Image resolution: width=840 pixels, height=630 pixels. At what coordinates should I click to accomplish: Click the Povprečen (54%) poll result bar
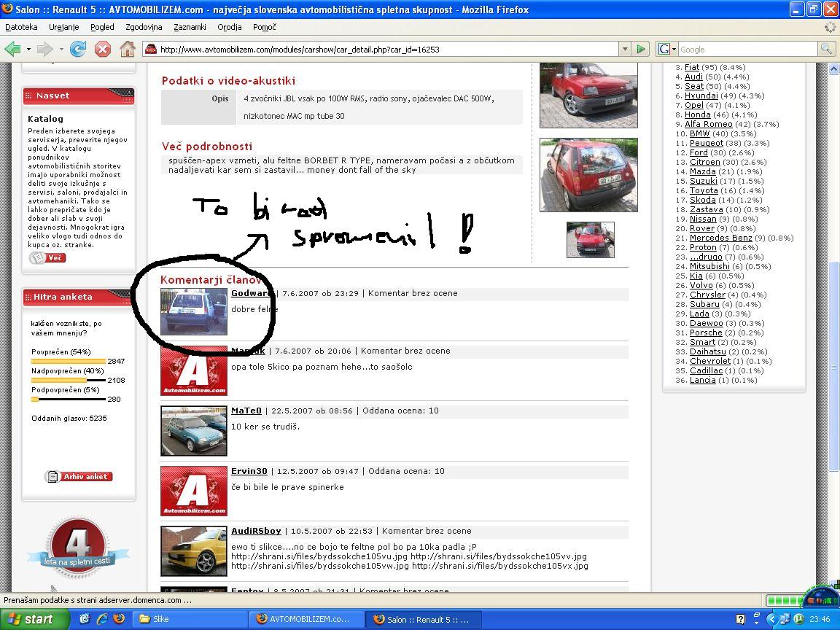(x=69, y=361)
